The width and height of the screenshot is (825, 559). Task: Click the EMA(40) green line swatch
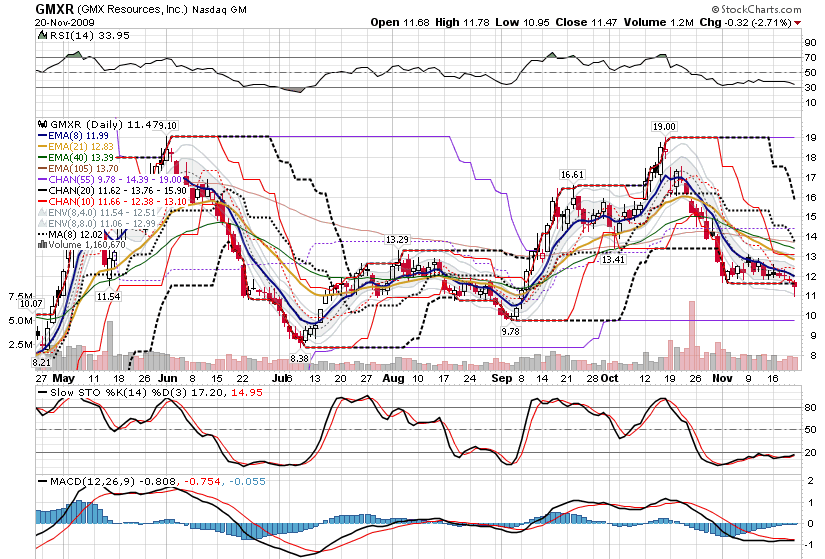[43, 158]
